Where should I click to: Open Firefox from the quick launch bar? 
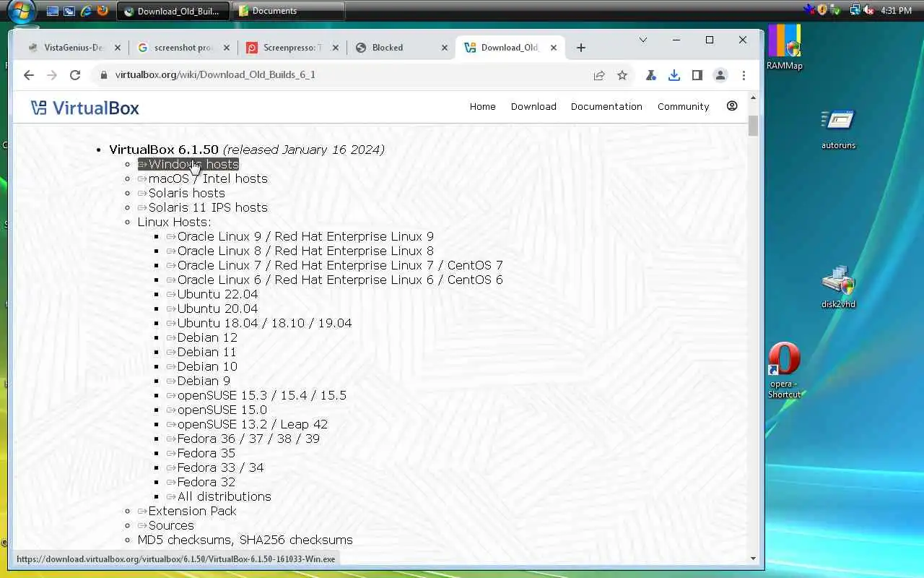103,11
